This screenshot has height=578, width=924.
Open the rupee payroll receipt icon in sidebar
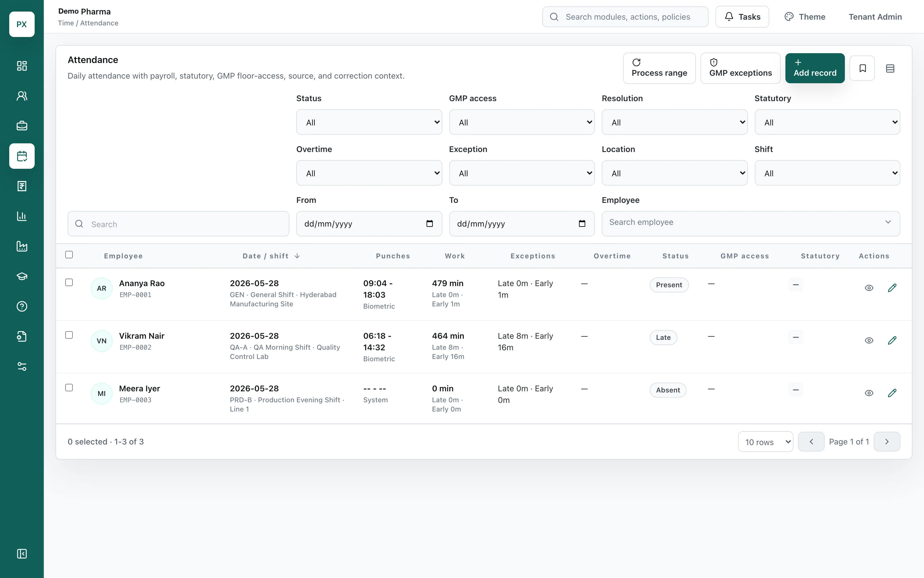click(x=22, y=186)
